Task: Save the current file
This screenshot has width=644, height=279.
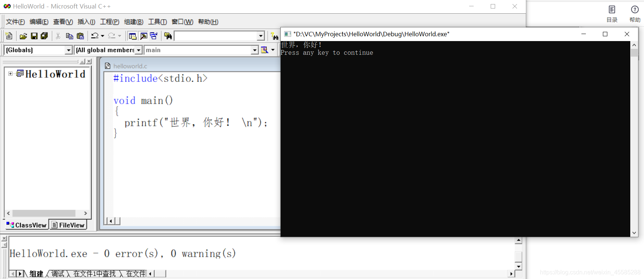Action: (34, 36)
